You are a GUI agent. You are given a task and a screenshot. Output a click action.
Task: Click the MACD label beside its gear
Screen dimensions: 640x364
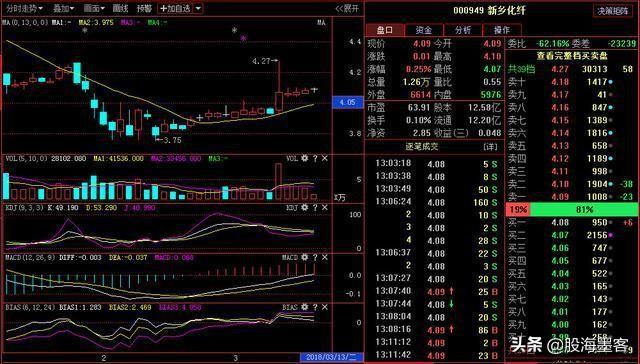[x=290, y=257]
